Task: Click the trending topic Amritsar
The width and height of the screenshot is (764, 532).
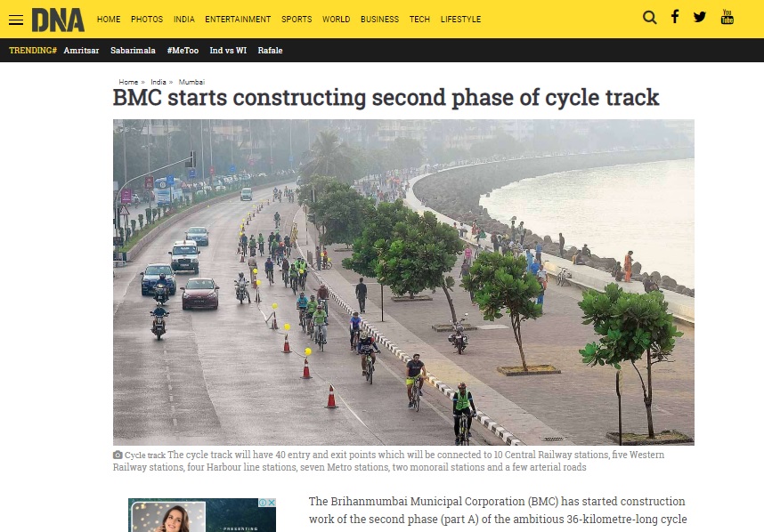Action: pyautogui.click(x=81, y=51)
